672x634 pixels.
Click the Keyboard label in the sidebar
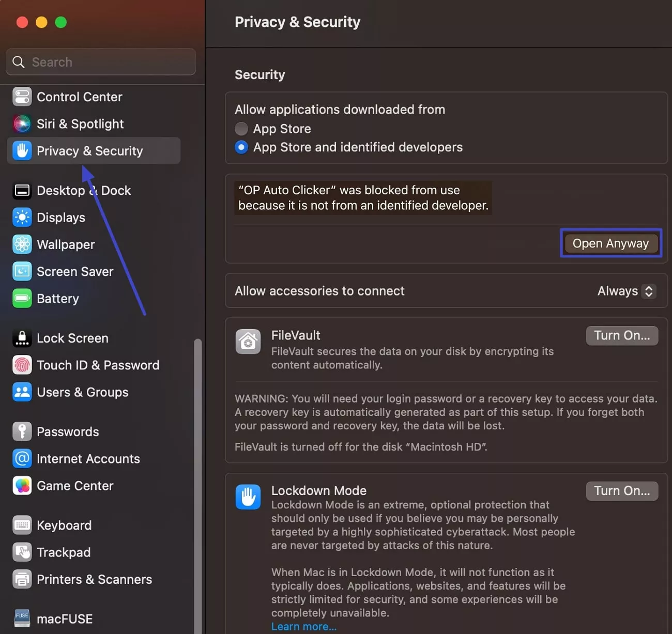click(x=64, y=525)
